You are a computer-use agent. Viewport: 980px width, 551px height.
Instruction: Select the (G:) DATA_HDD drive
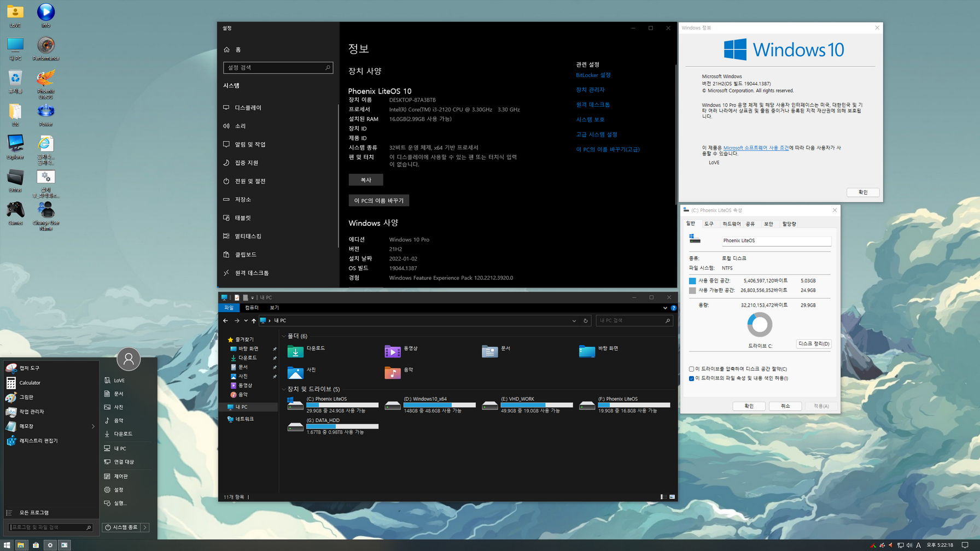332,426
